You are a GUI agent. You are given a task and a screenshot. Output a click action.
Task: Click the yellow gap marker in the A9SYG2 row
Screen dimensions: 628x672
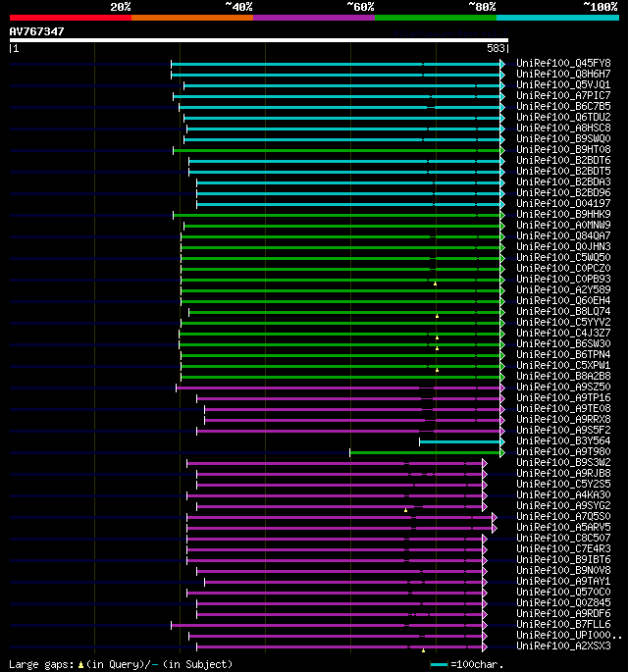405,510
